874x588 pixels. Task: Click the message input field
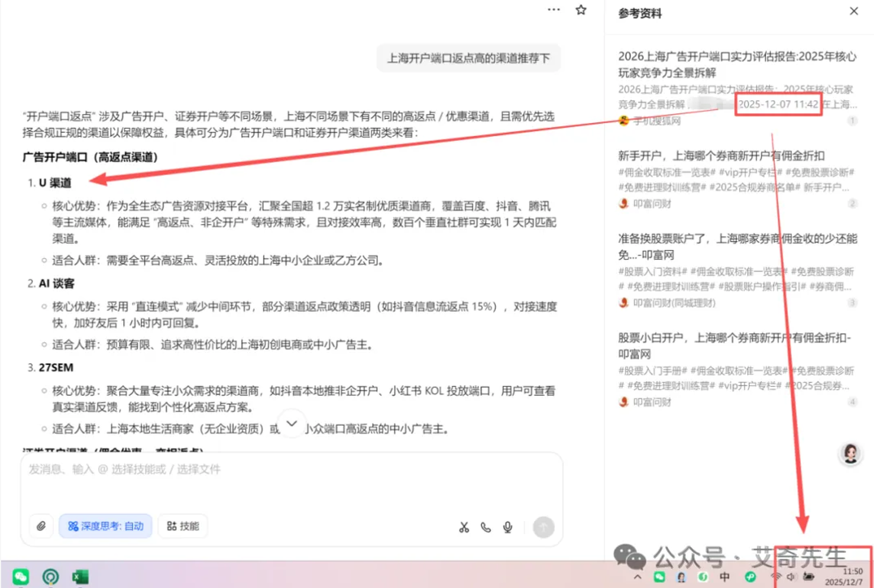coord(291,483)
